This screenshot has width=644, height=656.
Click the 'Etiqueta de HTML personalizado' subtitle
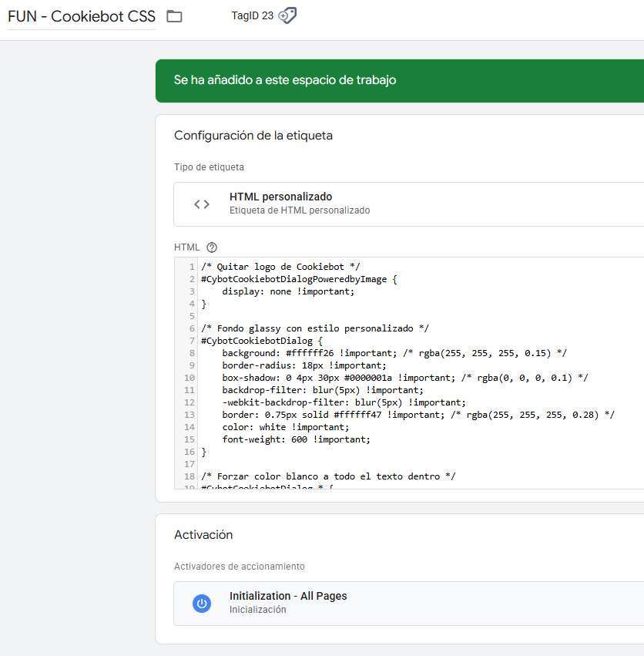click(300, 210)
